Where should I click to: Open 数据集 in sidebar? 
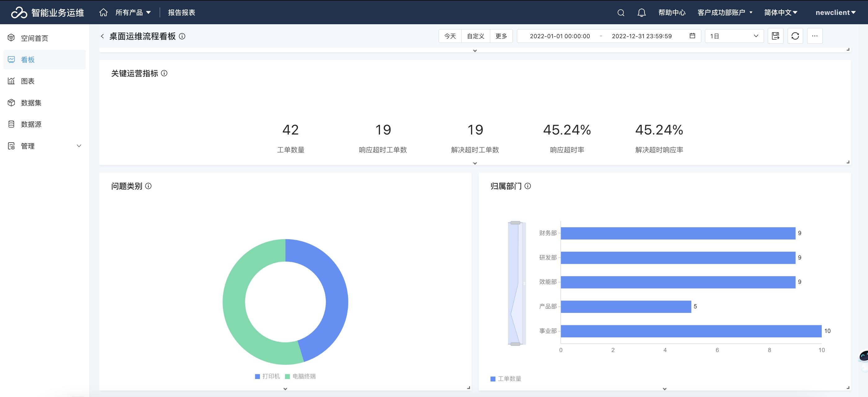[44, 103]
